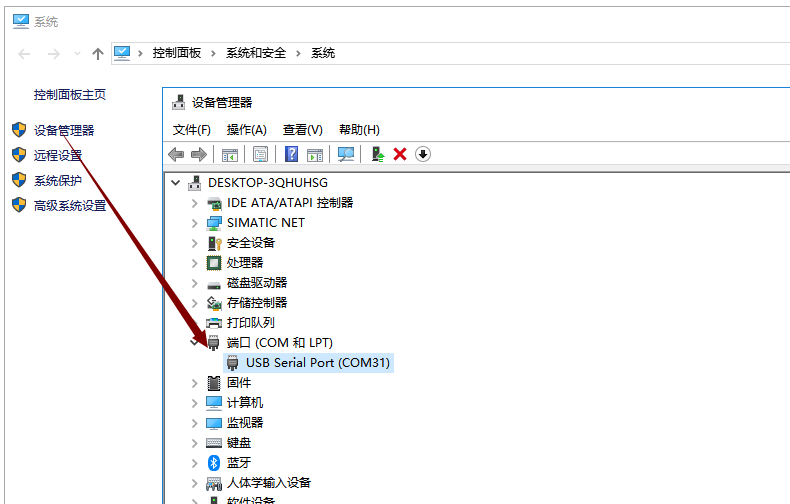Screen dimensions: 790x504
Task: Expand the 磁盘驱动器 category
Action: (194, 283)
